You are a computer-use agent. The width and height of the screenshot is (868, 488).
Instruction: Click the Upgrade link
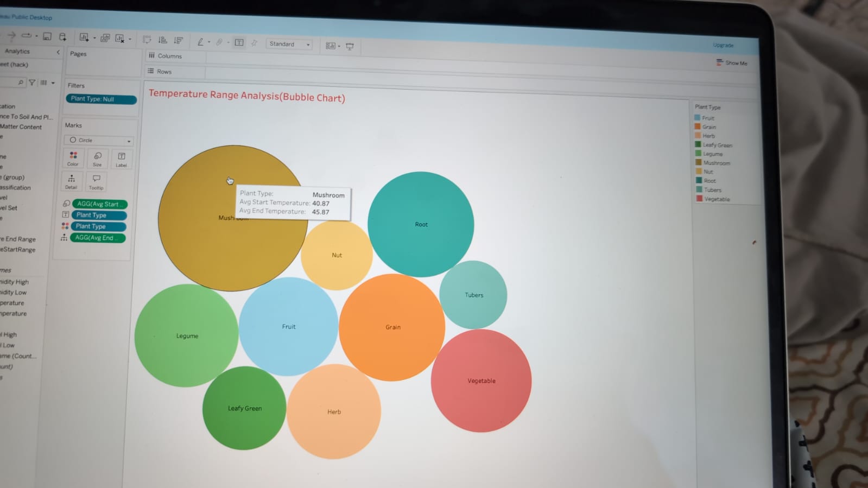723,46
